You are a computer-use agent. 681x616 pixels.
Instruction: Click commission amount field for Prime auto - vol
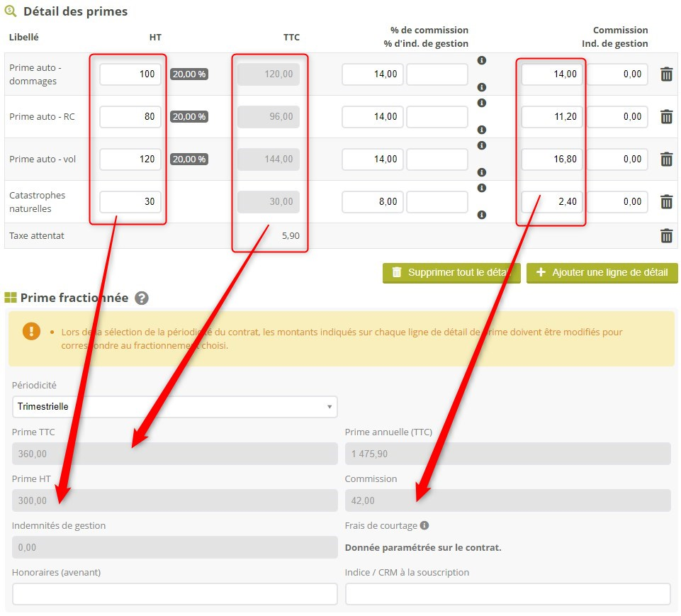click(552, 159)
